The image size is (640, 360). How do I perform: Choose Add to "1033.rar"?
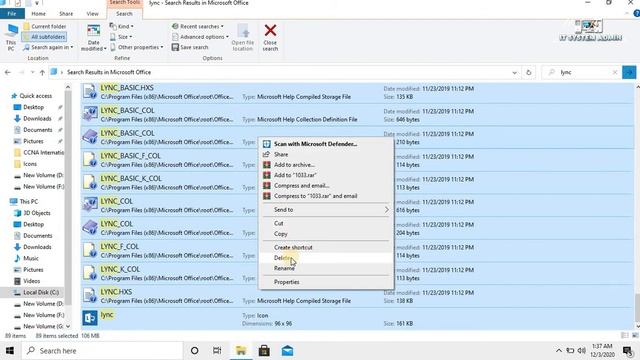click(326, 175)
